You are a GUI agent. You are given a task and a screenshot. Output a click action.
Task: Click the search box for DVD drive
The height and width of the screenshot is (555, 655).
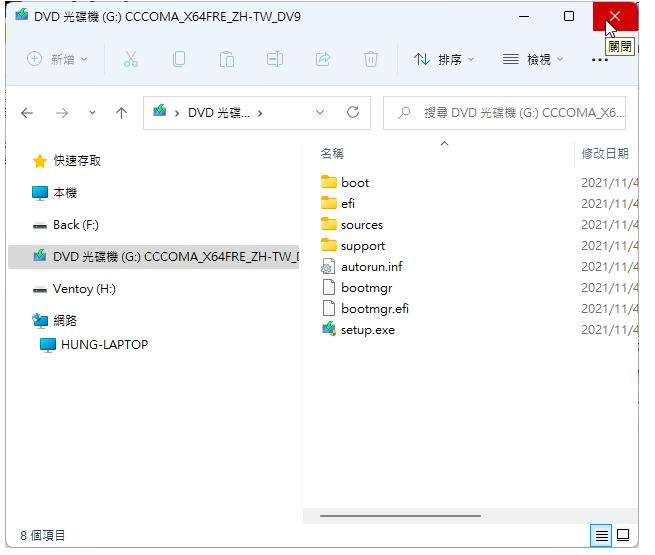[505, 113]
